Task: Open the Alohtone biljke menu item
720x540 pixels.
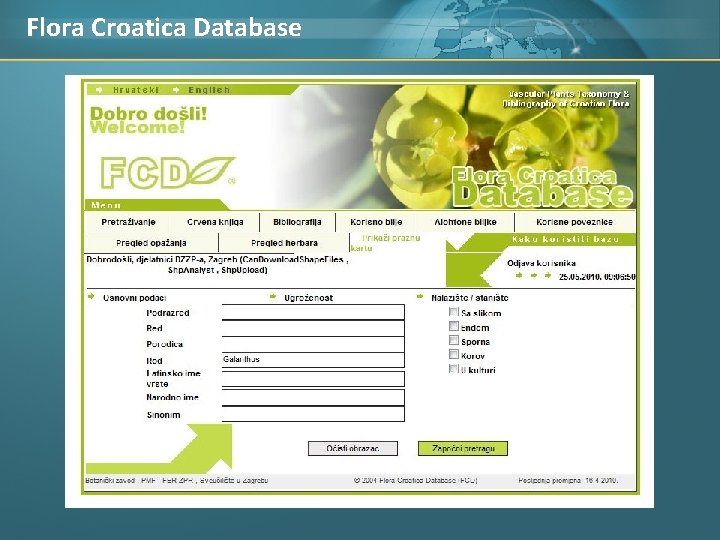Action: tap(465, 222)
